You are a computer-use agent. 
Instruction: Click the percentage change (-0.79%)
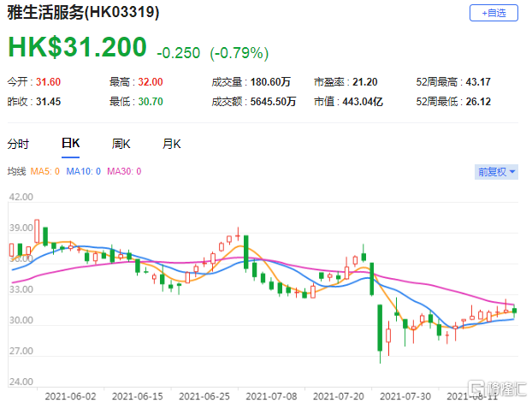coord(239,53)
